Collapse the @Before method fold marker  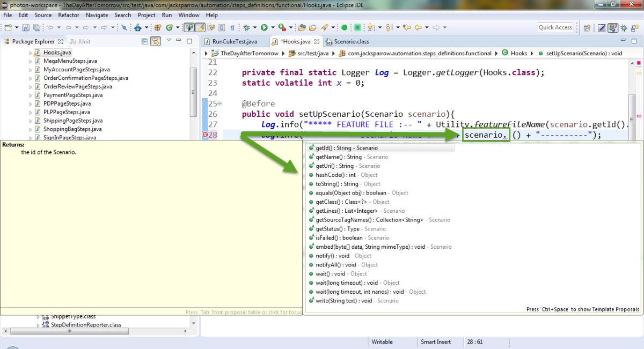(220, 103)
